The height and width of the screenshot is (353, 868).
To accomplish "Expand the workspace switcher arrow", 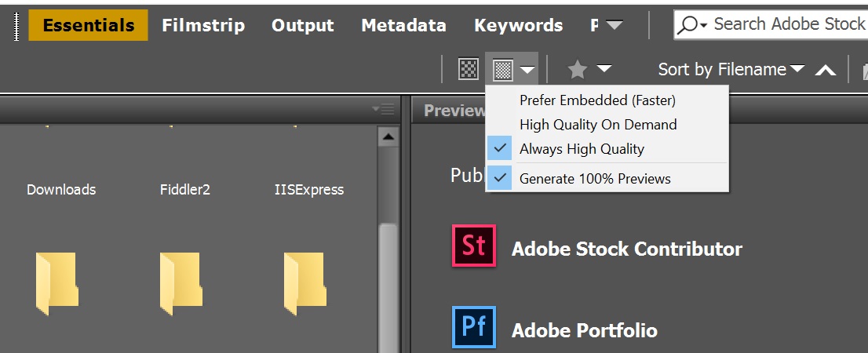I will (614, 25).
